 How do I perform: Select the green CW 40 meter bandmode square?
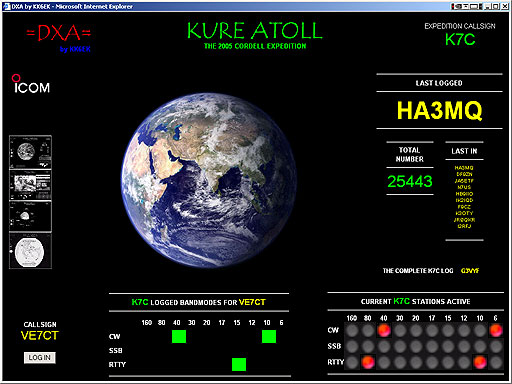[x=179, y=336]
